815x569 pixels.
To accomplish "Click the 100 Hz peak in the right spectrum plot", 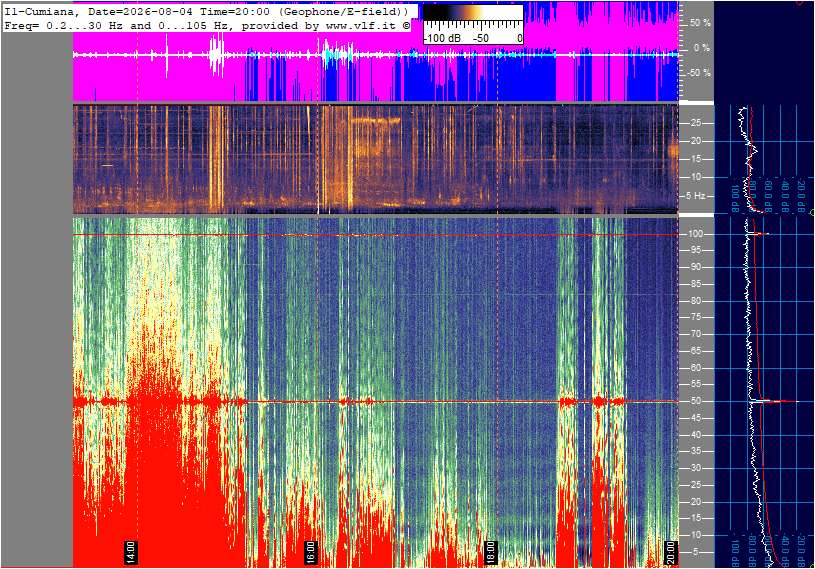I will tap(758, 234).
